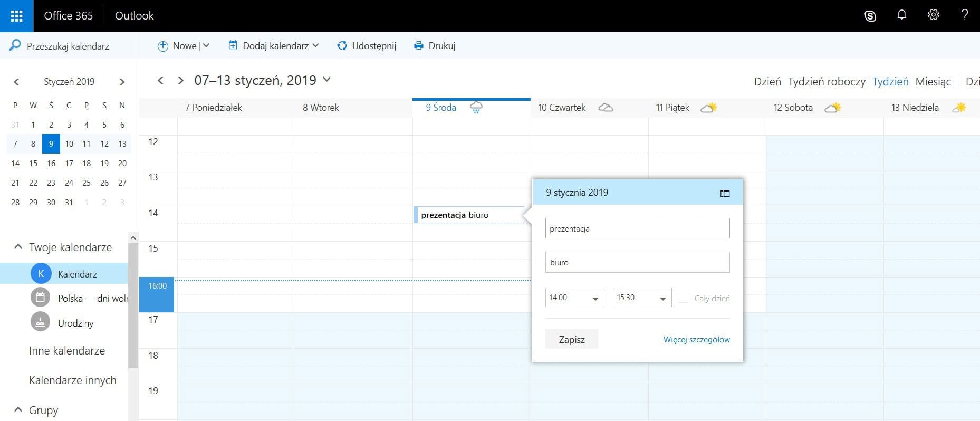This screenshot has height=421, width=980.
Task: Select day 16 in mini calendar
Action: tap(51, 164)
